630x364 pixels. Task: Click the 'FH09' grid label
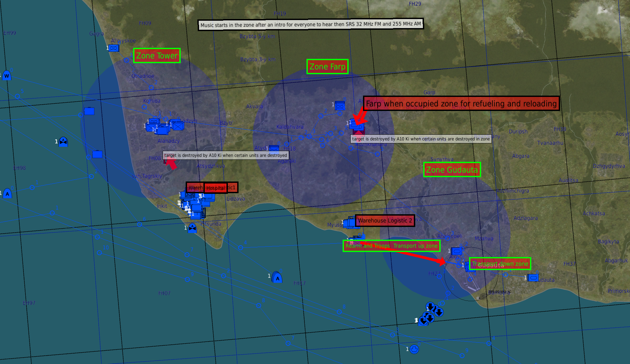click(x=145, y=23)
